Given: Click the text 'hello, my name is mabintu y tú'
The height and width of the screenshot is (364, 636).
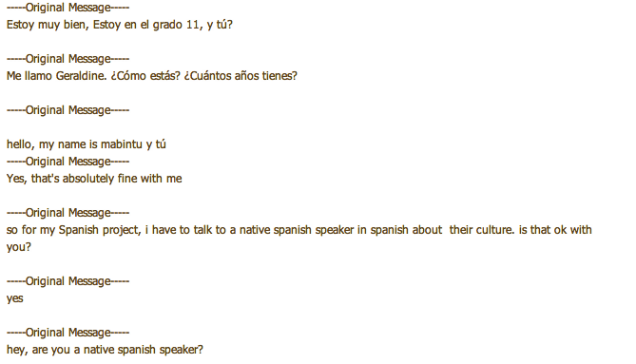Looking at the screenshot, I should click(87, 144).
